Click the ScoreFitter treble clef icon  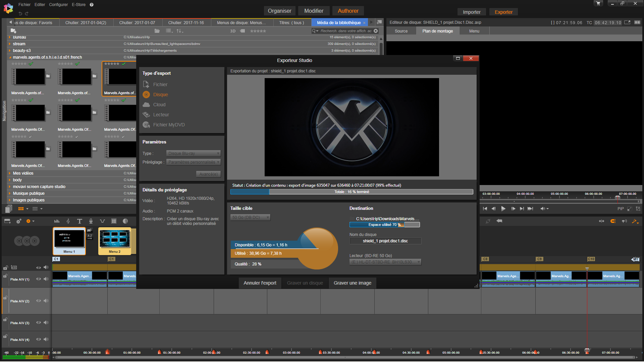(x=68, y=221)
